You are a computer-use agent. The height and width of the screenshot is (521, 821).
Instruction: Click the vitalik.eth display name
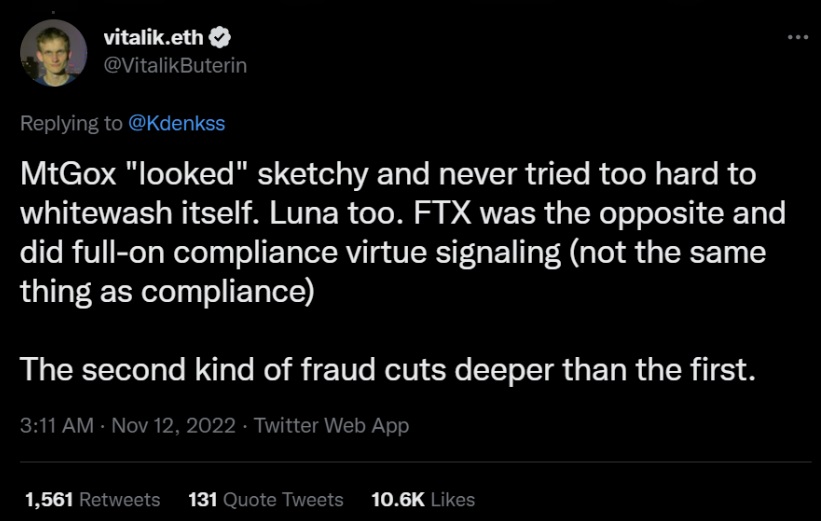click(153, 38)
